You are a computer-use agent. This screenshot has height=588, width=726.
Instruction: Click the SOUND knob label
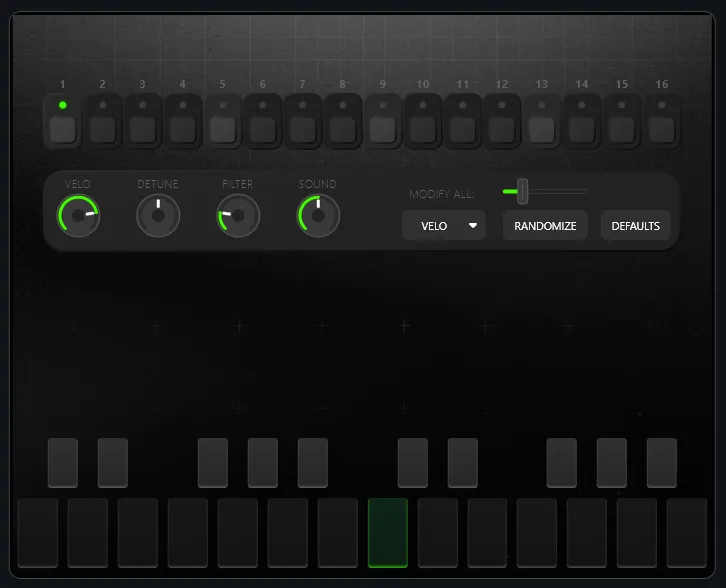[318, 184]
